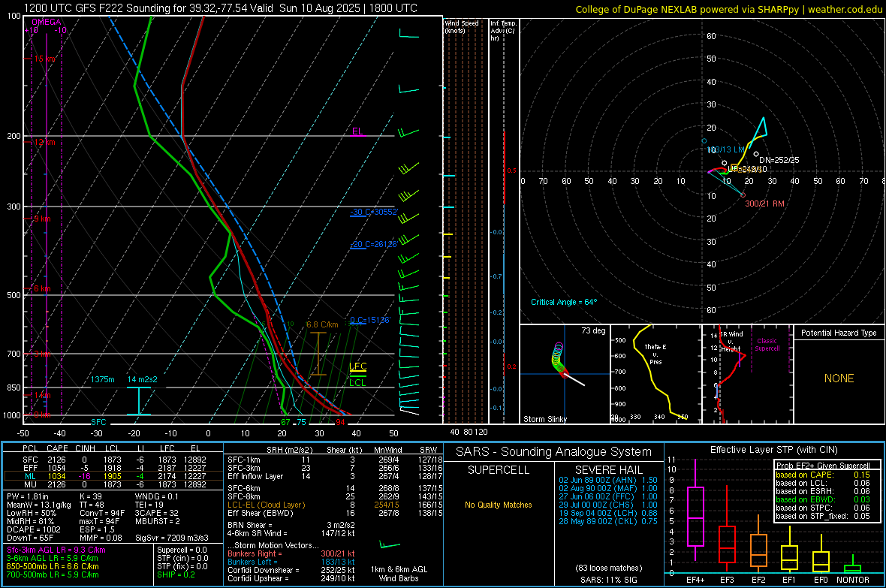Click the SigSvr = 7209 m3/s3 value
Image resolution: width=886 pixels, height=588 pixels.
(172, 538)
